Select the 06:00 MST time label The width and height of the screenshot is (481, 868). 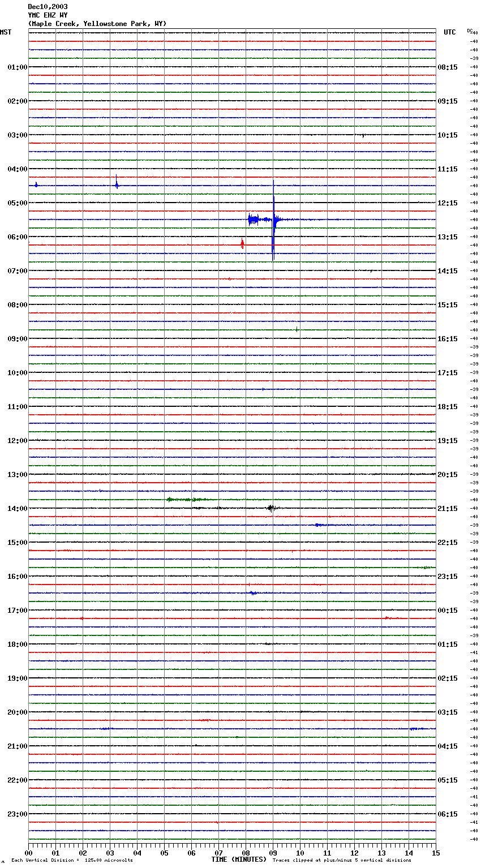[x=17, y=237]
